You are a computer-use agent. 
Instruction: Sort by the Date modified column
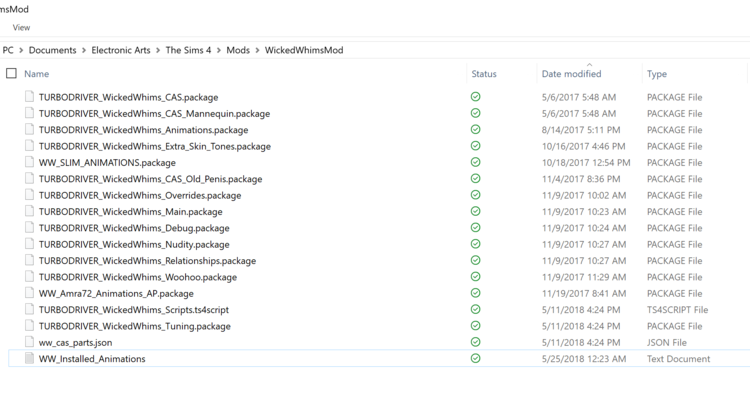point(571,74)
